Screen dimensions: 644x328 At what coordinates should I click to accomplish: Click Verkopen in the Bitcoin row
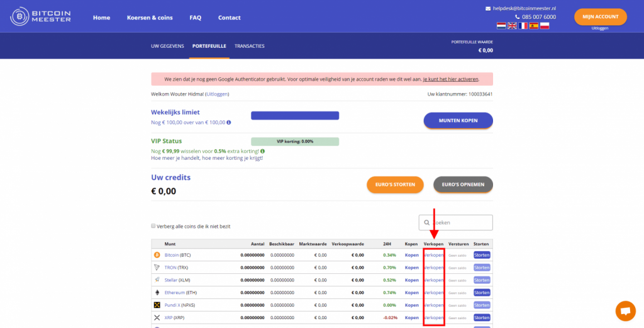coord(434,255)
